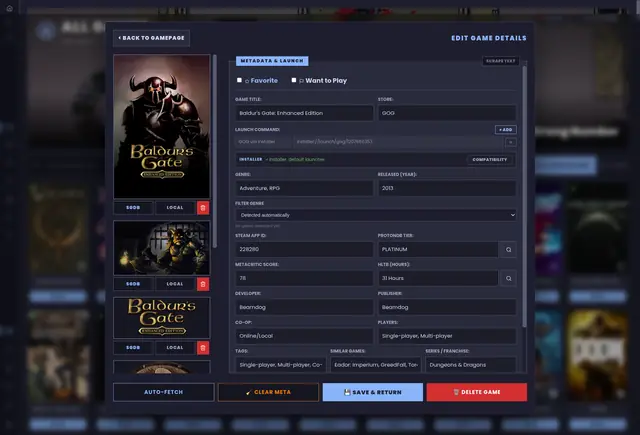
Task: Edit the Metacritic Score field
Action: coord(304,278)
